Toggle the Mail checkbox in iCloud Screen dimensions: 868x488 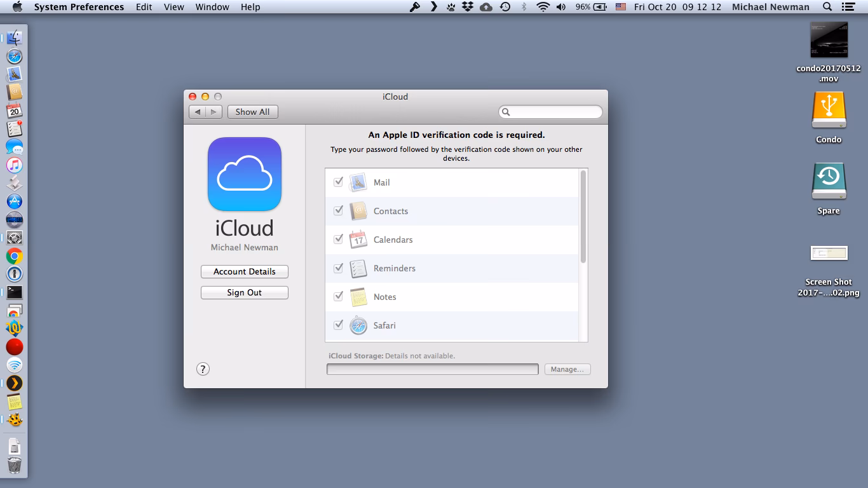[x=338, y=182]
